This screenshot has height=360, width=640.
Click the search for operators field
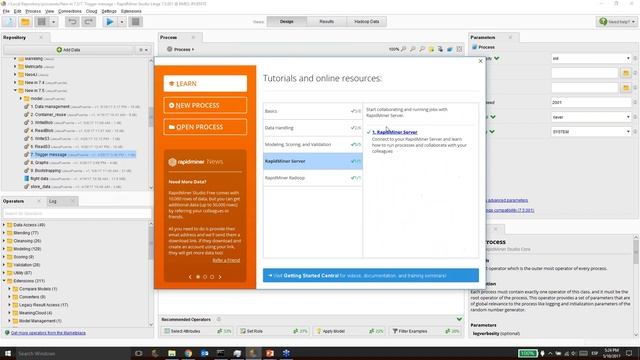77,213
